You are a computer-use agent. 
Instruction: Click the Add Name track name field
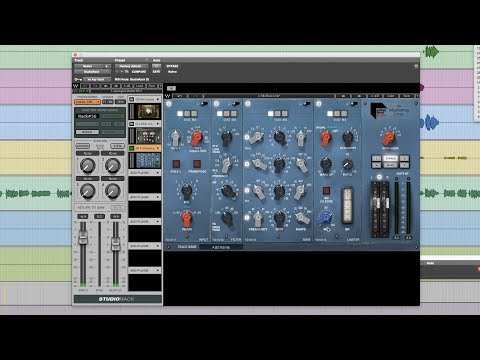(221, 247)
